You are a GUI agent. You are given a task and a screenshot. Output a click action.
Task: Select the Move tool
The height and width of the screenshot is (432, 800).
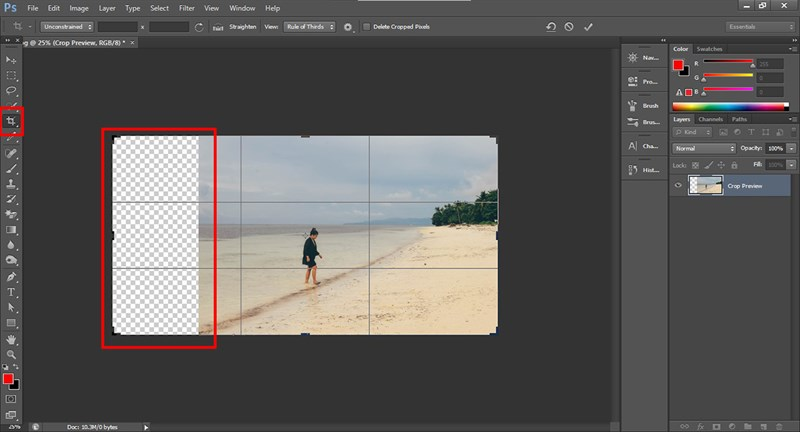12,60
